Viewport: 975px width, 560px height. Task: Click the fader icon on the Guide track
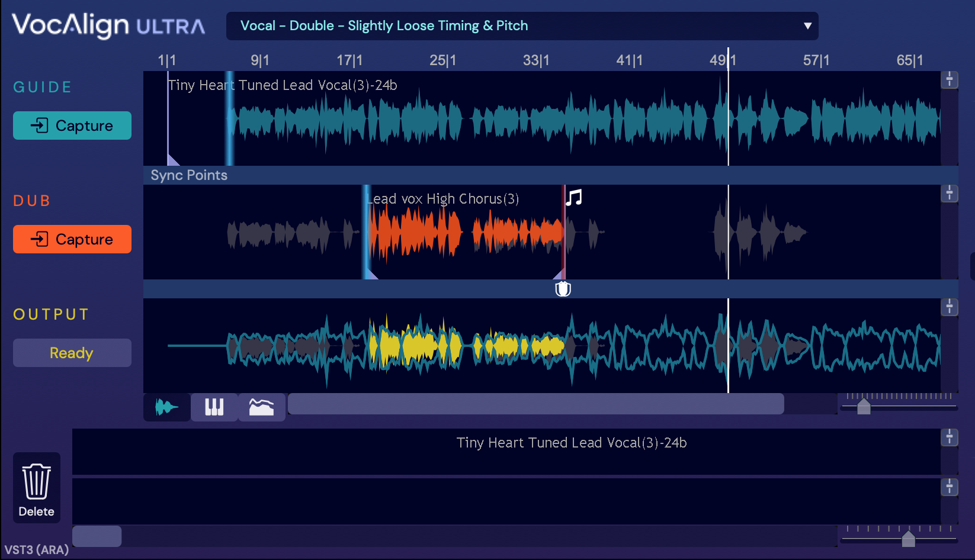tap(949, 79)
